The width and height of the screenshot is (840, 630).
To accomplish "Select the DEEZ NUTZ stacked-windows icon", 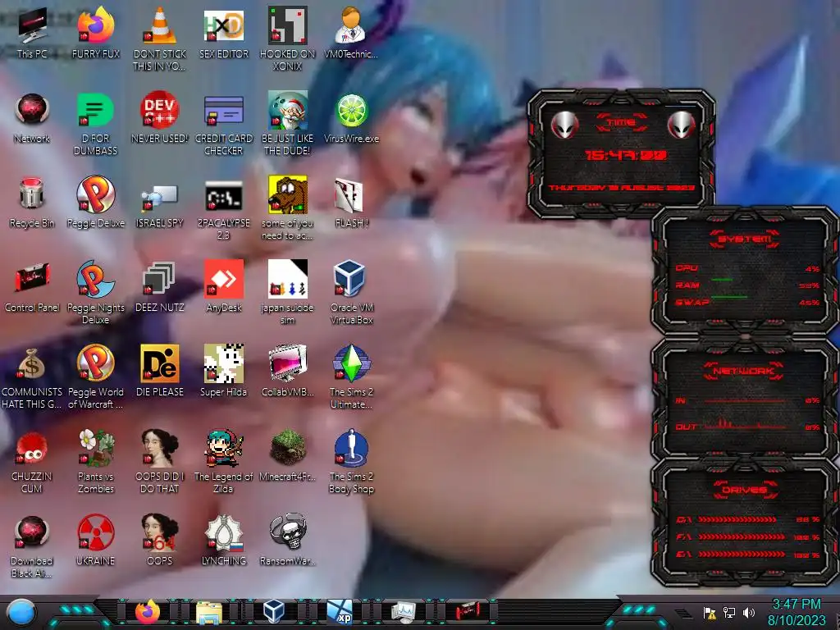I will 160,286.
